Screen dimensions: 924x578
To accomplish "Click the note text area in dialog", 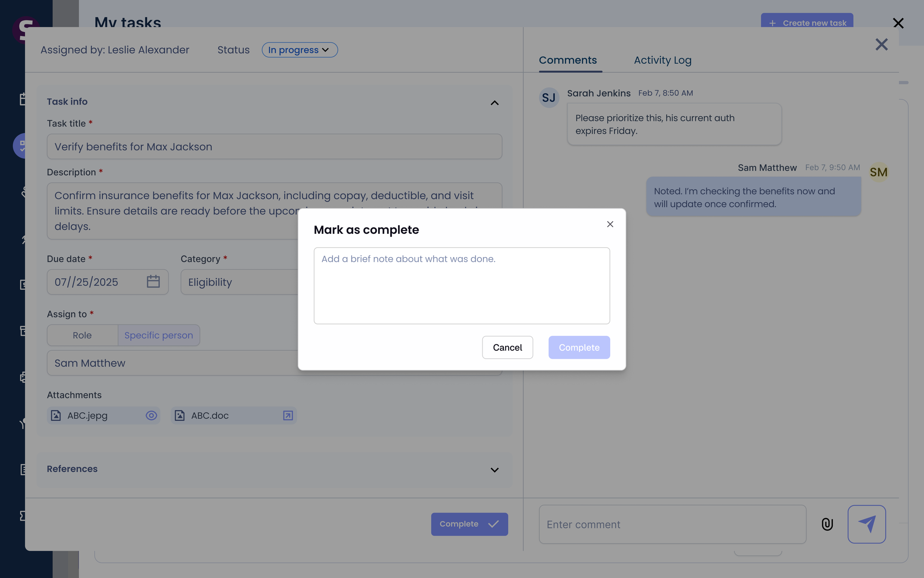I will [462, 285].
